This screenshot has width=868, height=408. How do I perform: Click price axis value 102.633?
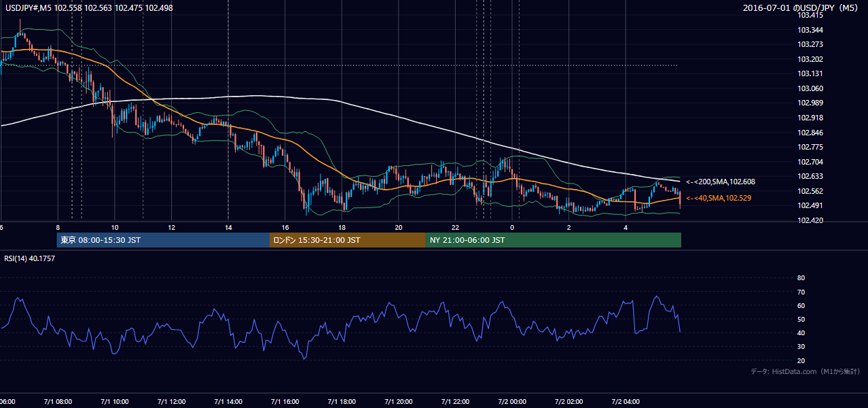[x=810, y=176]
